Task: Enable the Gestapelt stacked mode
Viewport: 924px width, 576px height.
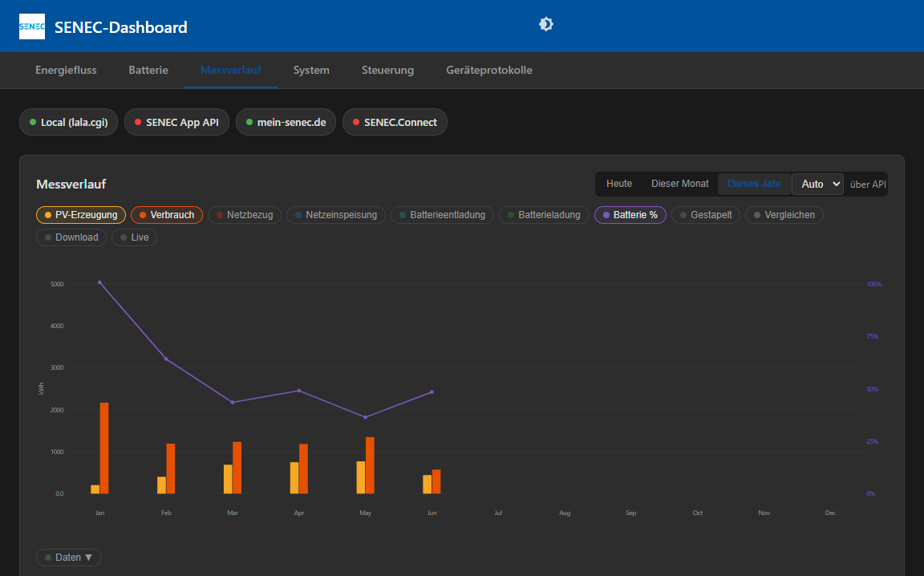Action: pos(705,215)
